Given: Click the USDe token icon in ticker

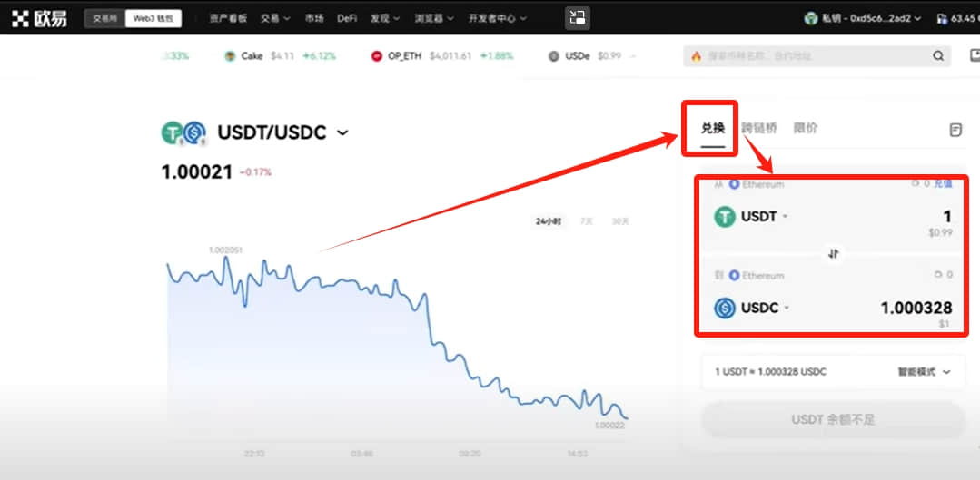Looking at the screenshot, I should (554, 56).
